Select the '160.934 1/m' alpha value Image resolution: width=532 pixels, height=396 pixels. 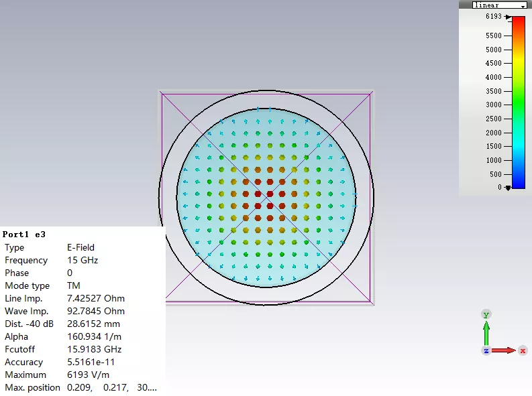tap(95, 337)
